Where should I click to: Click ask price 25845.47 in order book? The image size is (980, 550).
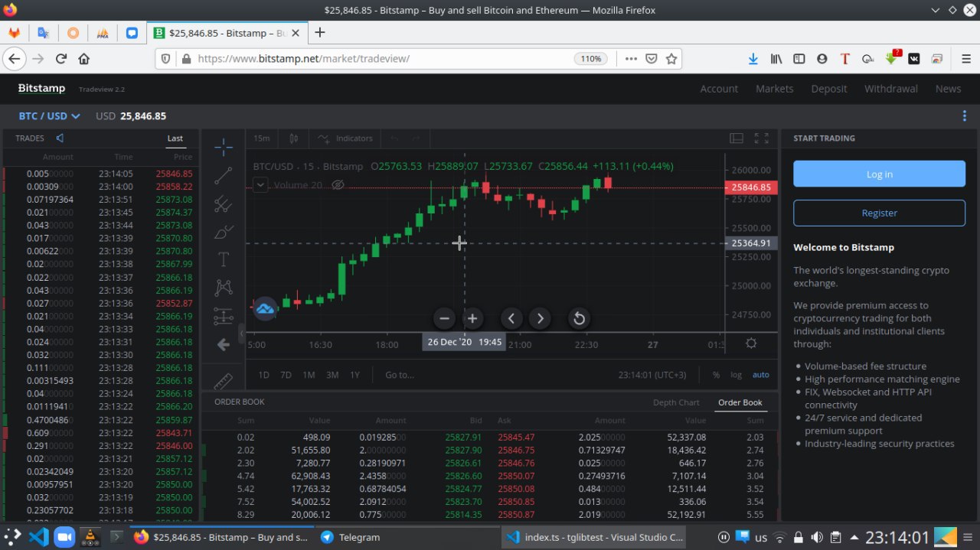(x=516, y=437)
